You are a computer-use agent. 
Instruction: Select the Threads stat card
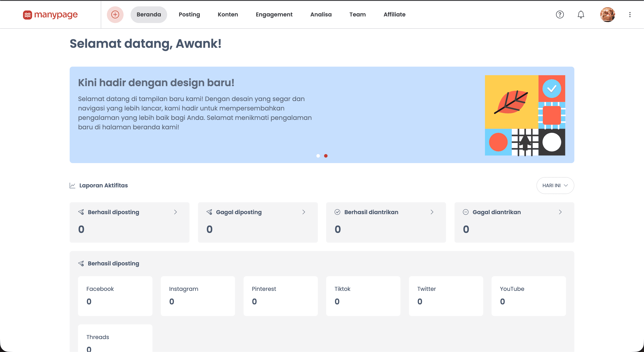[115, 338]
